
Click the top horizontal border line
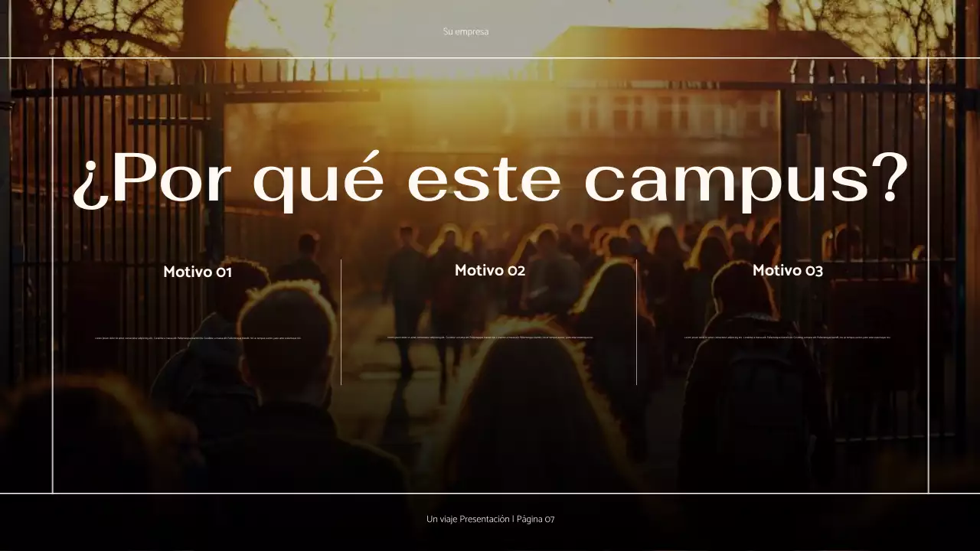[490, 57]
